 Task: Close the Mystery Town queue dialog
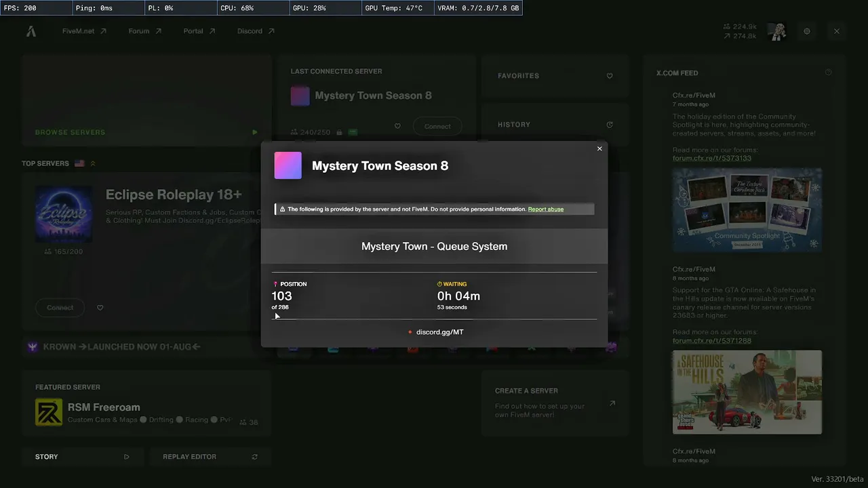click(599, 148)
